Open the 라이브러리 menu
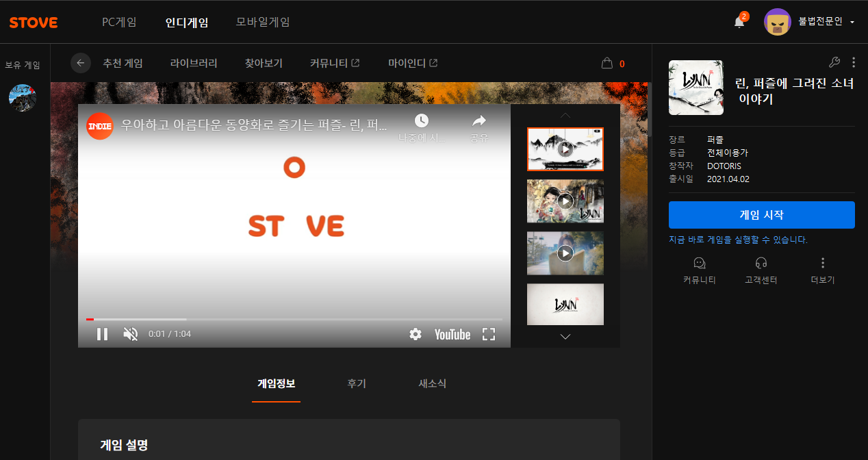The width and height of the screenshot is (868, 460). pos(194,63)
